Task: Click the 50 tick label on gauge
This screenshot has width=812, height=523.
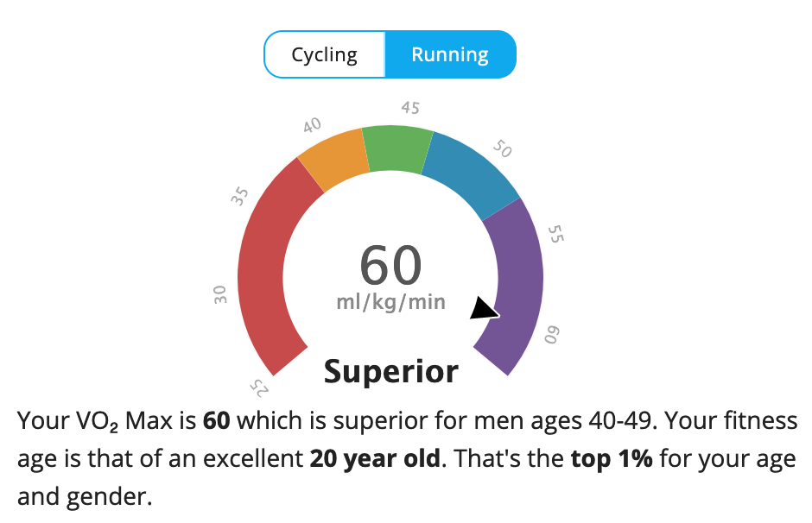Action: pos(503,148)
